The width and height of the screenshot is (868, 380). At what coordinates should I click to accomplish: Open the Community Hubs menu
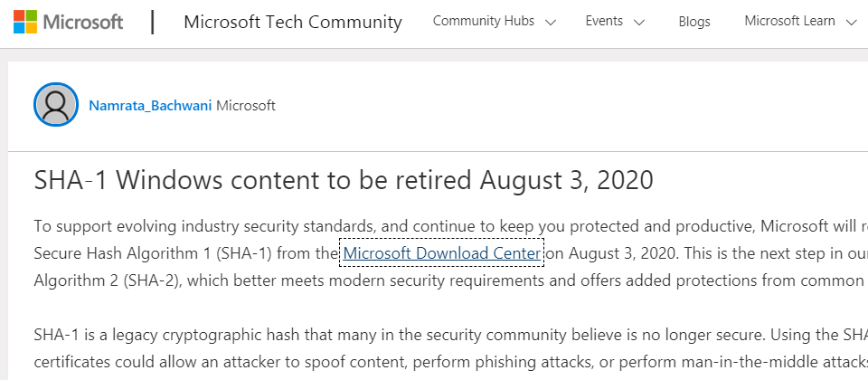pos(484,21)
